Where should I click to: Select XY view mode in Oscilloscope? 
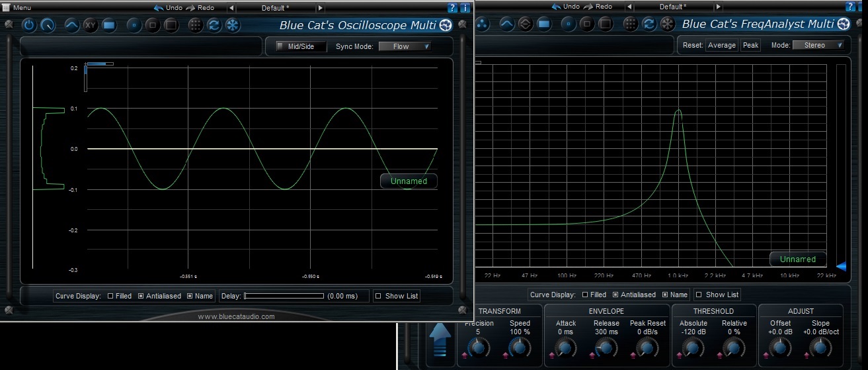(x=91, y=25)
